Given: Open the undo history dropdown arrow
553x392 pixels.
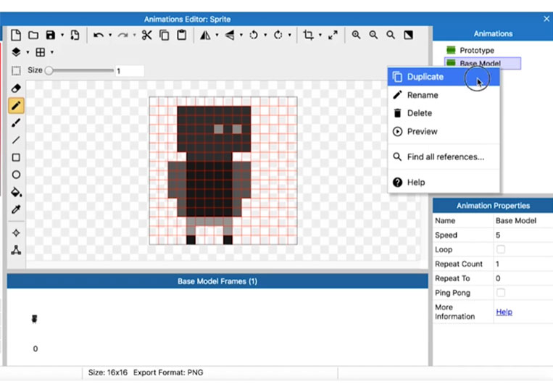Looking at the screenshot, I should pyautogui.click(x=110, y=35).
